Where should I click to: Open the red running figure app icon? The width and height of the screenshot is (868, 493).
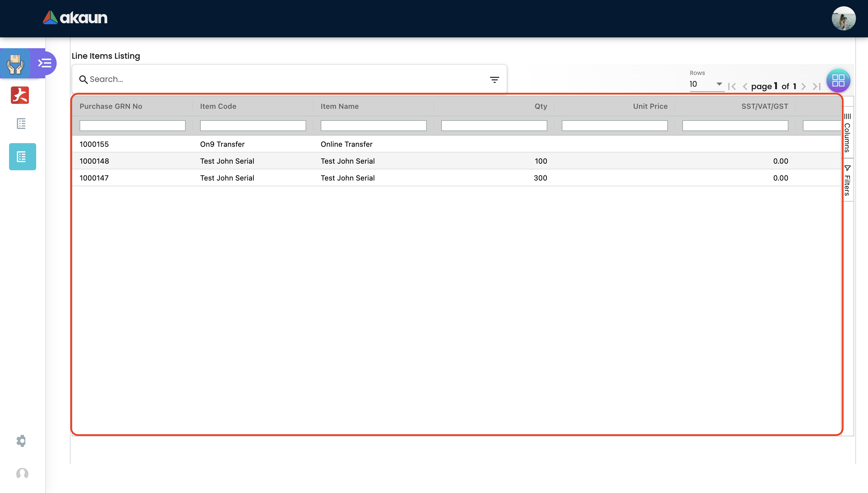tap(20, 95)
